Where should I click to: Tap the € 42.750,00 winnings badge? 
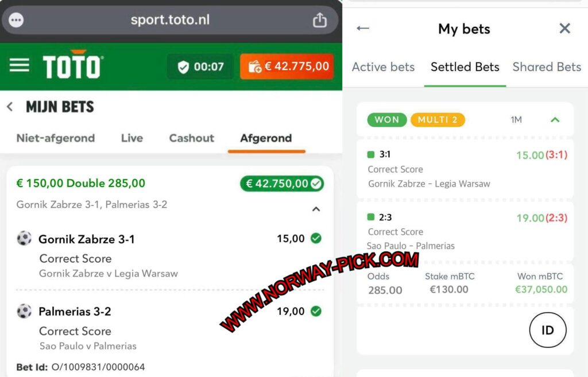(x=282, y=184)
